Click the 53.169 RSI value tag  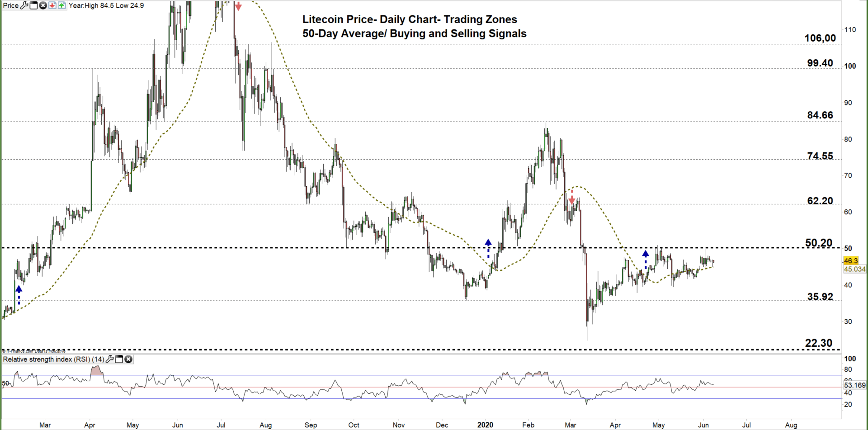pos(855,385)
